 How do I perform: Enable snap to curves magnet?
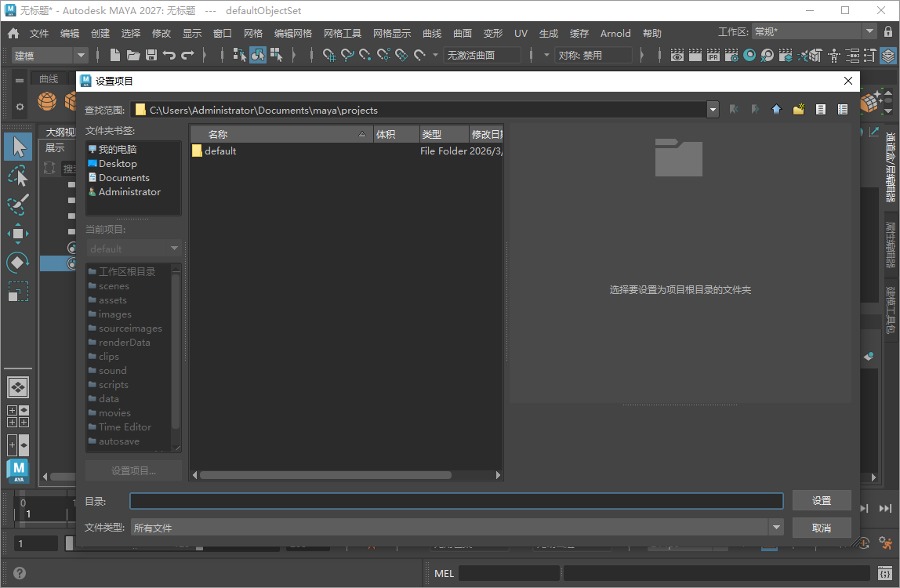[x=347, y=55]
